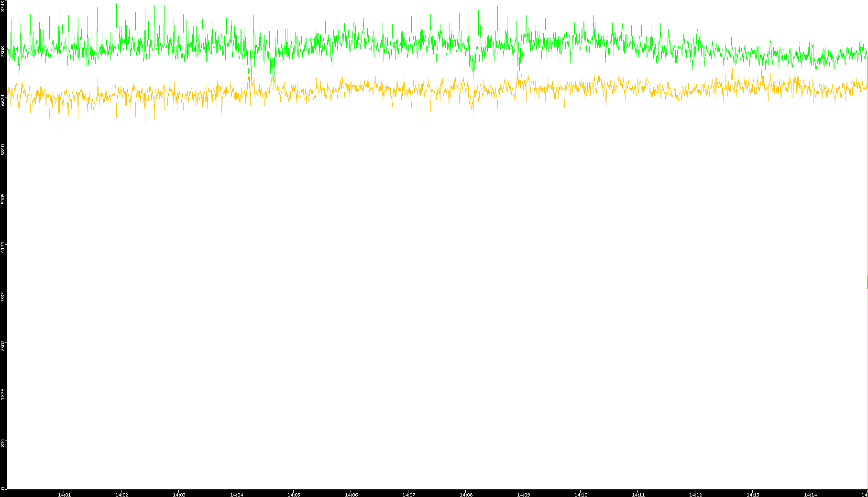Select the 14:05 time axis label
Viewport: 868px width, 497px height.
pos(294,495)
